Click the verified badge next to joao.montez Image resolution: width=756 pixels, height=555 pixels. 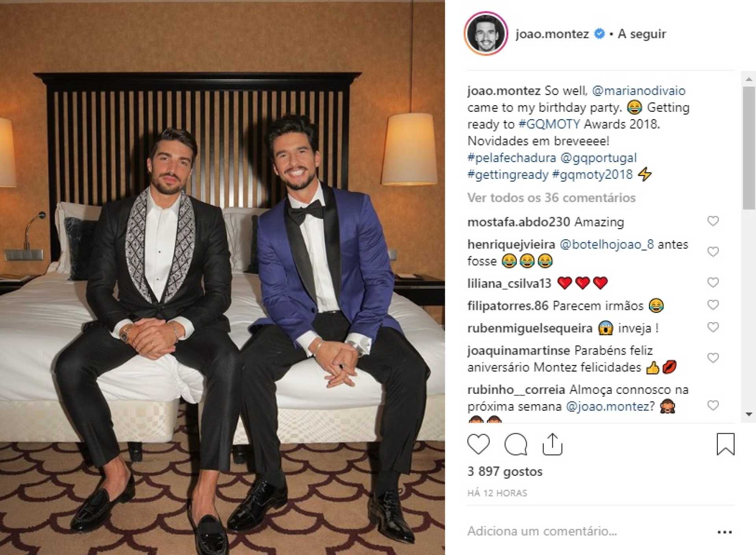click(x=599, y=34)
